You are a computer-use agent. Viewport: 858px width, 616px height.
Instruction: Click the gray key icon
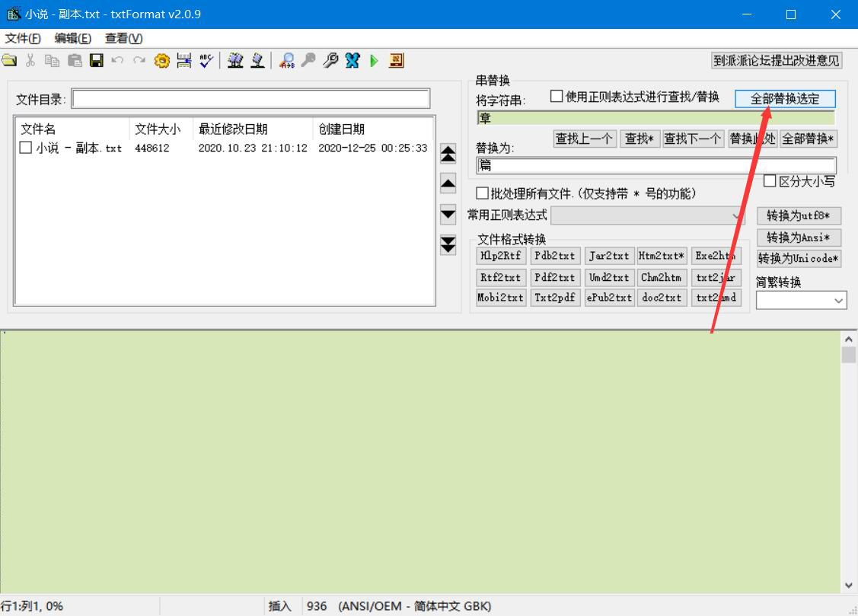point(308,60)
